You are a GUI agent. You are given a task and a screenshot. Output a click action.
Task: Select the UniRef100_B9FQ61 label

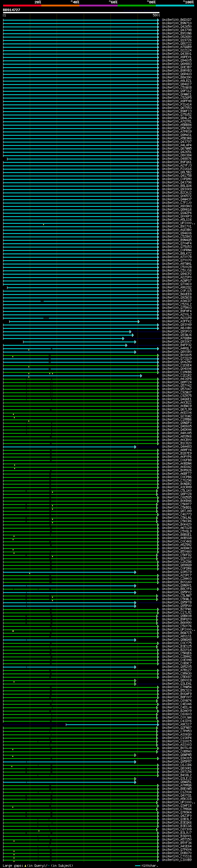pos(177,162)
